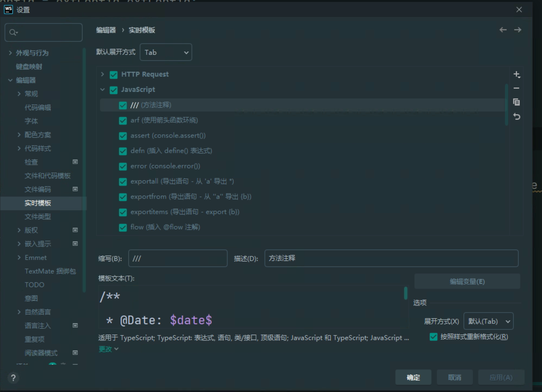Image resolution: width=542 pixels, height=392 pixels.
Task: Go forward with the right arrow
Action: point(518,30)
